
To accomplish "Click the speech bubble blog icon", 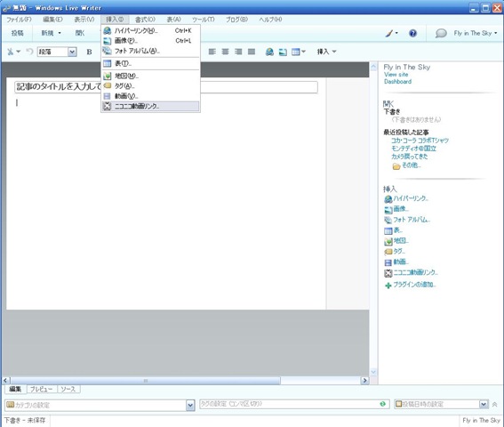I will tap(441, 33).
